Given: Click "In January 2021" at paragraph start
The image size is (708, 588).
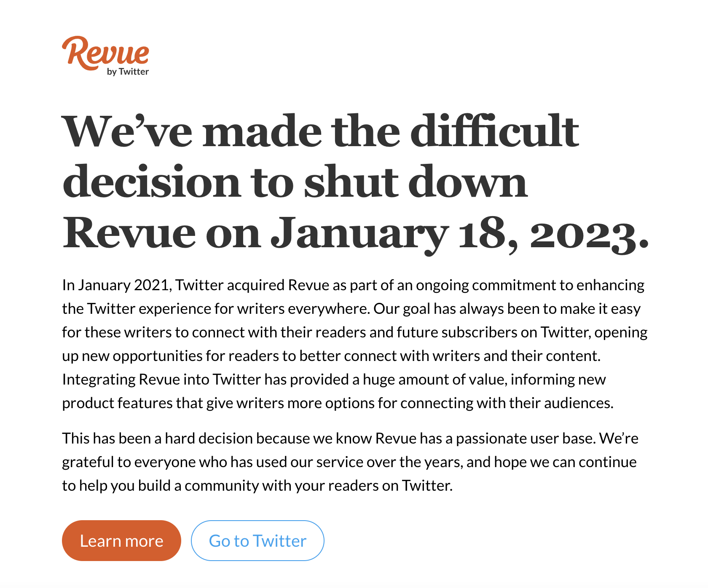Looking at the screenshot, I should point(117,285).
